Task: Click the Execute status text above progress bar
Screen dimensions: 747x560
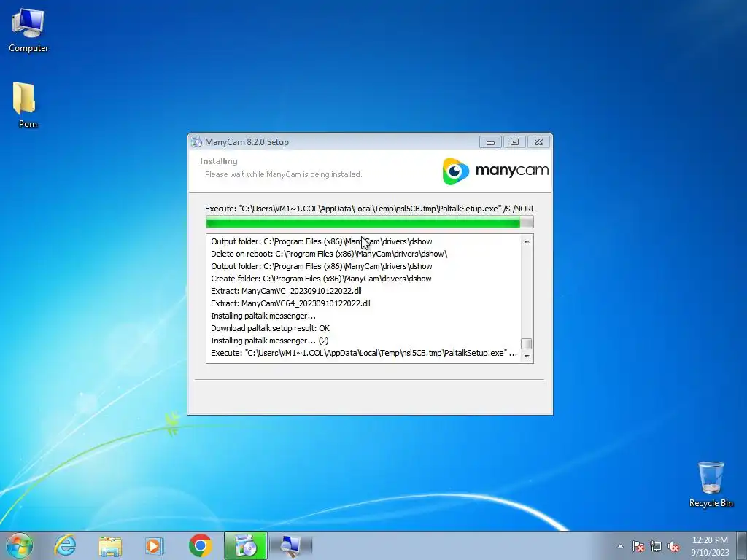Action: [x=369, y=209]
